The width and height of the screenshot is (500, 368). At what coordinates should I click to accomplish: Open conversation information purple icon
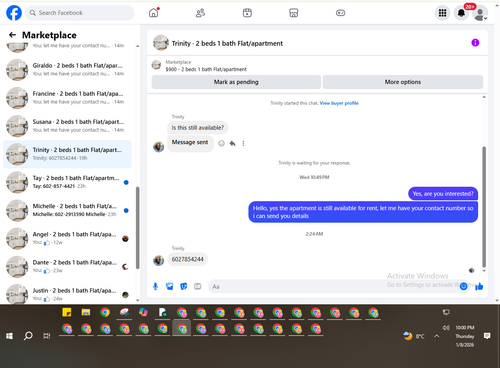[x=475, y=43]
